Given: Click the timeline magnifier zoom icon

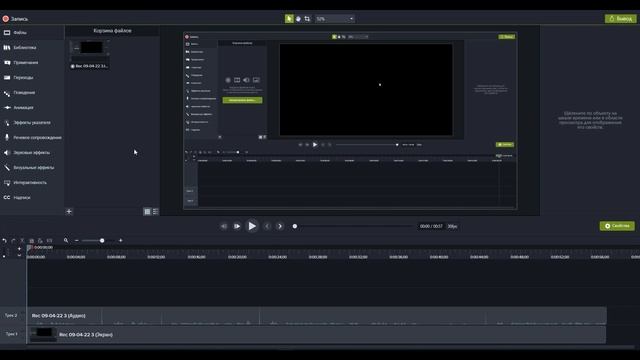Looking at the screenshot, I should (x=66, y=240).
